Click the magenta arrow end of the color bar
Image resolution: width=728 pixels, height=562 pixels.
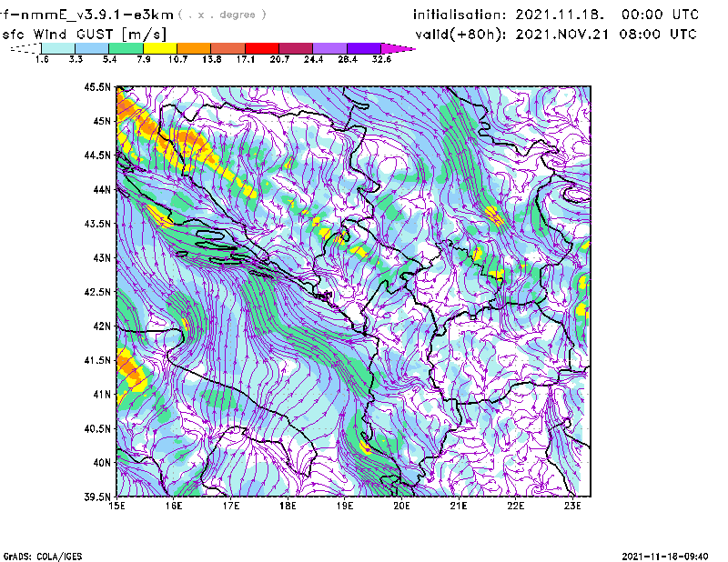pyautogui.click(x=398, y=48)
